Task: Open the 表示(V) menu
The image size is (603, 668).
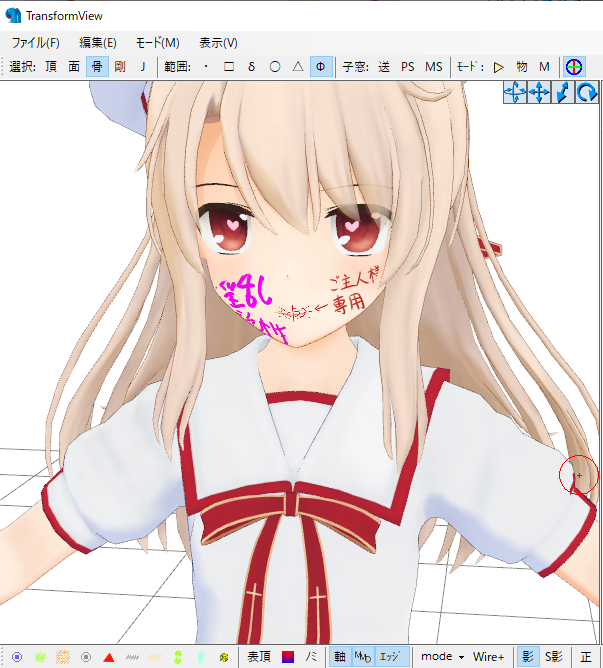Action: 218,43
